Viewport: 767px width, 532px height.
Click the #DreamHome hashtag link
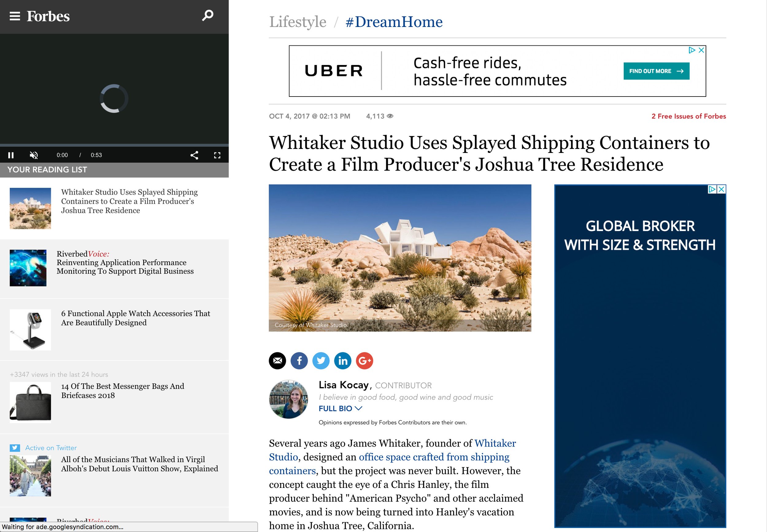tap(393, 21)
